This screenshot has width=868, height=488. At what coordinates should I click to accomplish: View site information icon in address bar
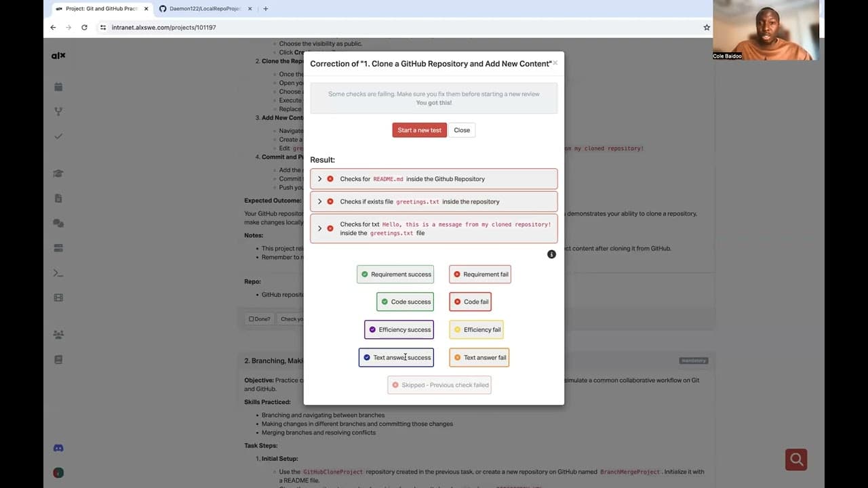(103, 27)
